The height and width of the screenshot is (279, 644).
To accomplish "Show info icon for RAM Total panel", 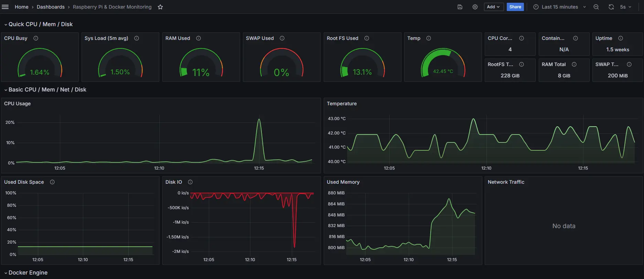I will (574, 64).
